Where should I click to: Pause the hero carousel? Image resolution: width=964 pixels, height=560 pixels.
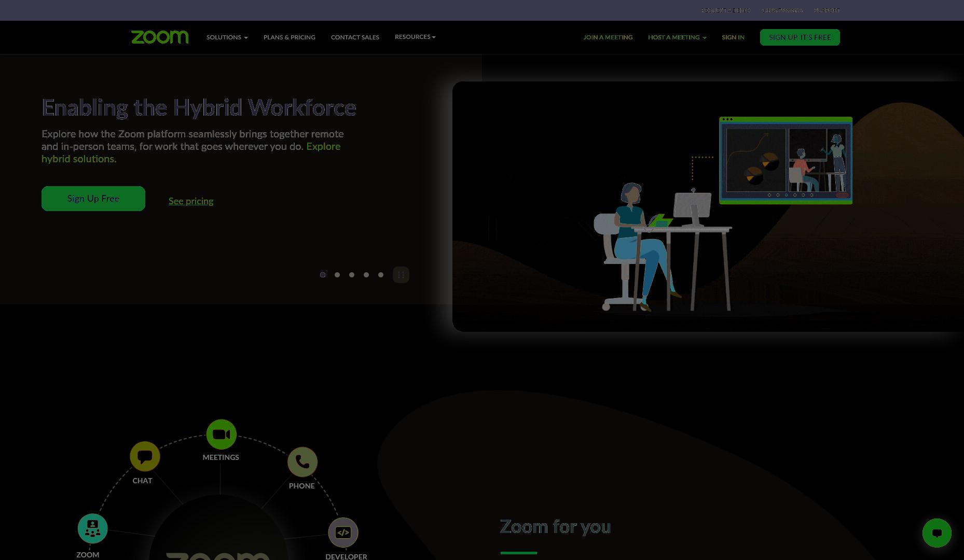401,275
